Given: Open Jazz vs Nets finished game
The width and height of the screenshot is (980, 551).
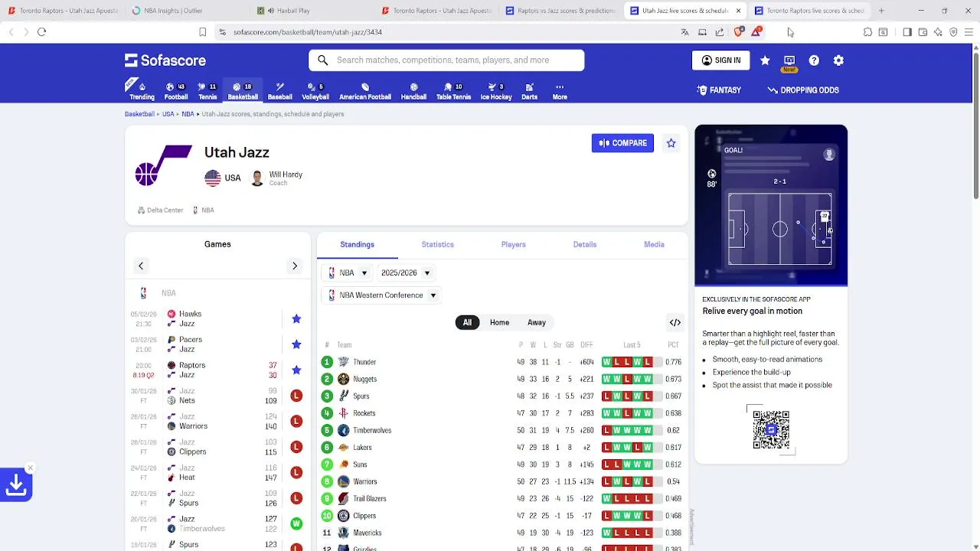Looking at the screenshot, I should tap(217, 396).
